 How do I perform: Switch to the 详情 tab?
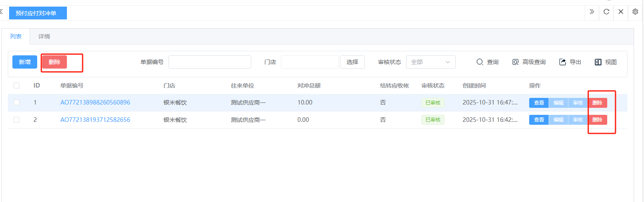pyautogui.click(x=44, y=36)
